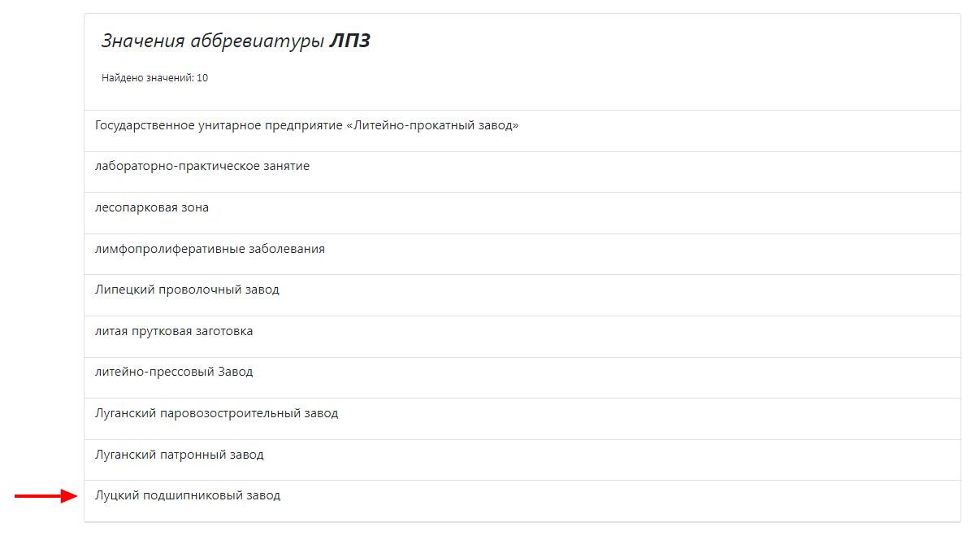980x549 pixels.
Task: Select the 'Липецкий проволочный завод' entry
Action: (x=522, y=290)
